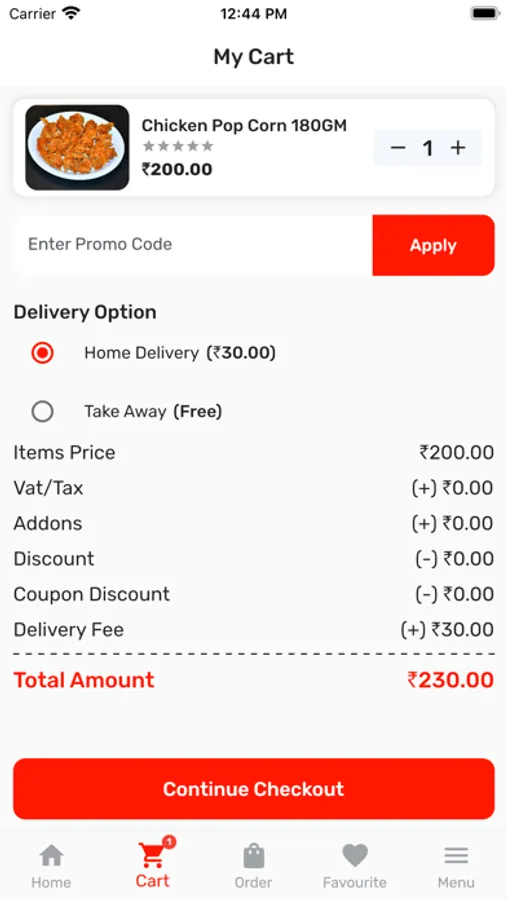Select Take Away radio option
The width and height of the screenshot is (507, 900).
42,412
